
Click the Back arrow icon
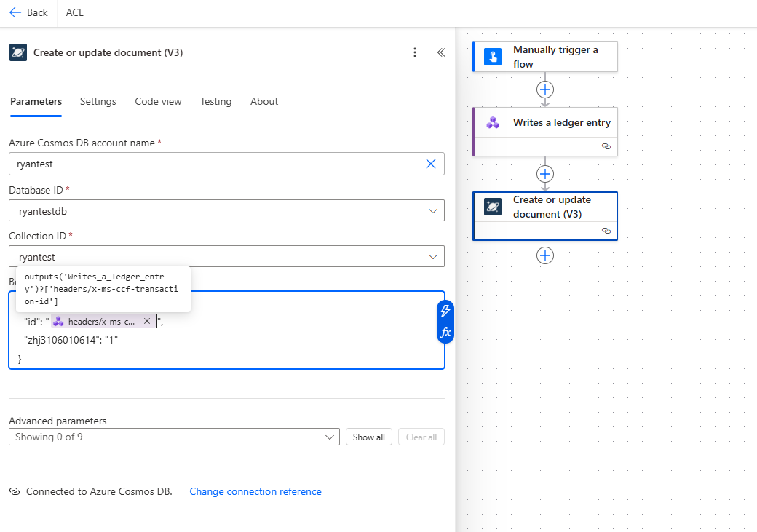(15, 12)
